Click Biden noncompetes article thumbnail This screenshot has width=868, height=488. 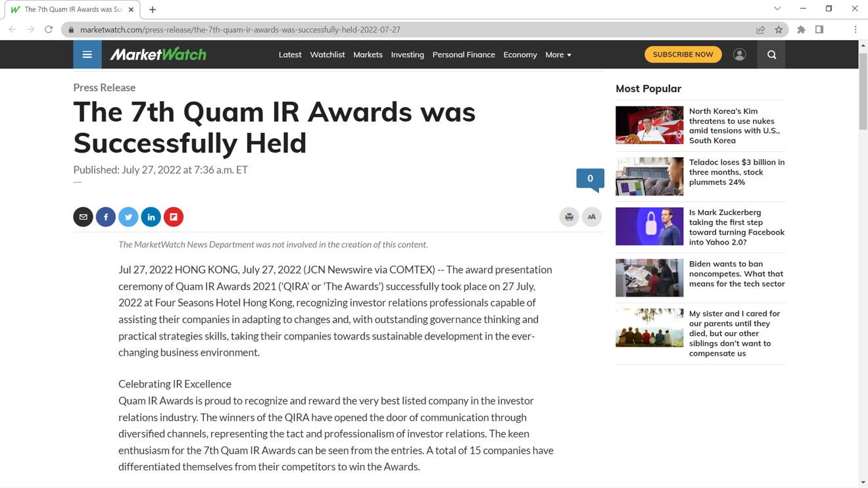pos(650,278)
